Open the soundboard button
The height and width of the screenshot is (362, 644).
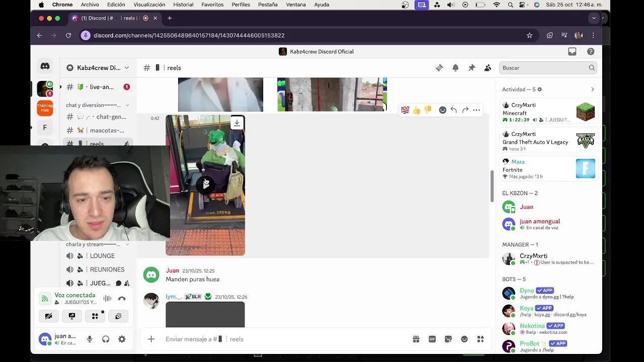point(118,316)
